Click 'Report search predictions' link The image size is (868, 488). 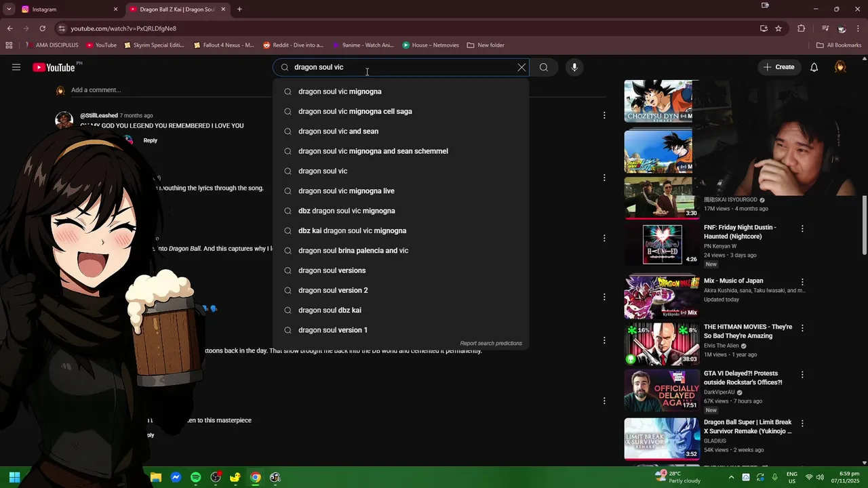coord(491,344)
